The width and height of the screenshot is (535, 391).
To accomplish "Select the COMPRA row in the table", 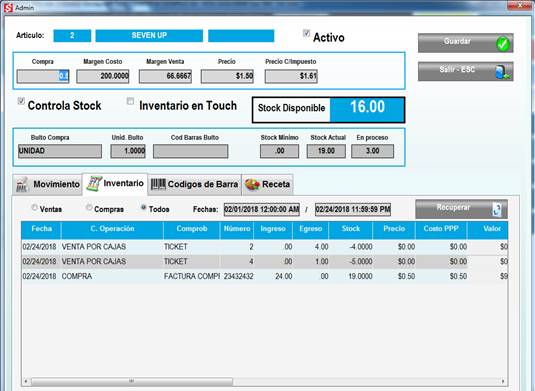I will tap(264, 276).
